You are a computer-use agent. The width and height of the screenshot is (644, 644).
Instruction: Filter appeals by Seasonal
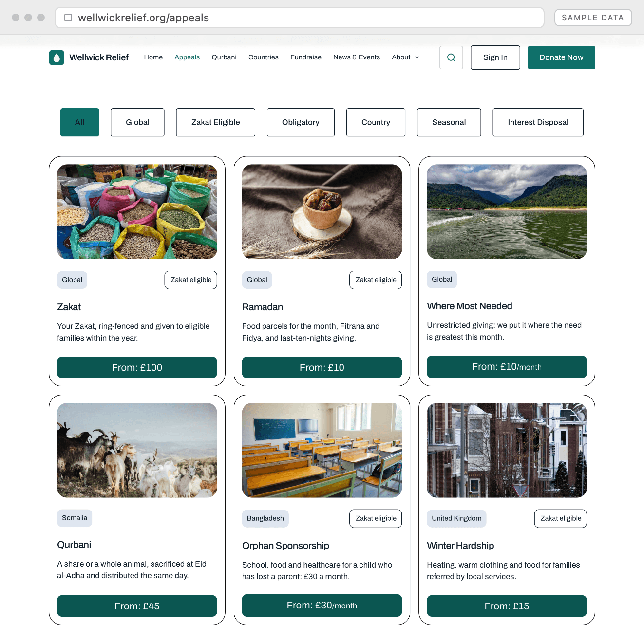pos(449,122)
